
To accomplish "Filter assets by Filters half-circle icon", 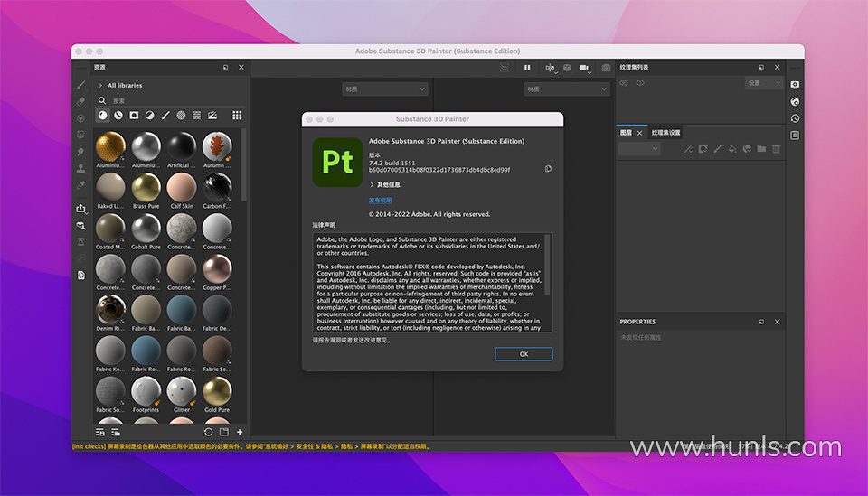I will point(149,115).
